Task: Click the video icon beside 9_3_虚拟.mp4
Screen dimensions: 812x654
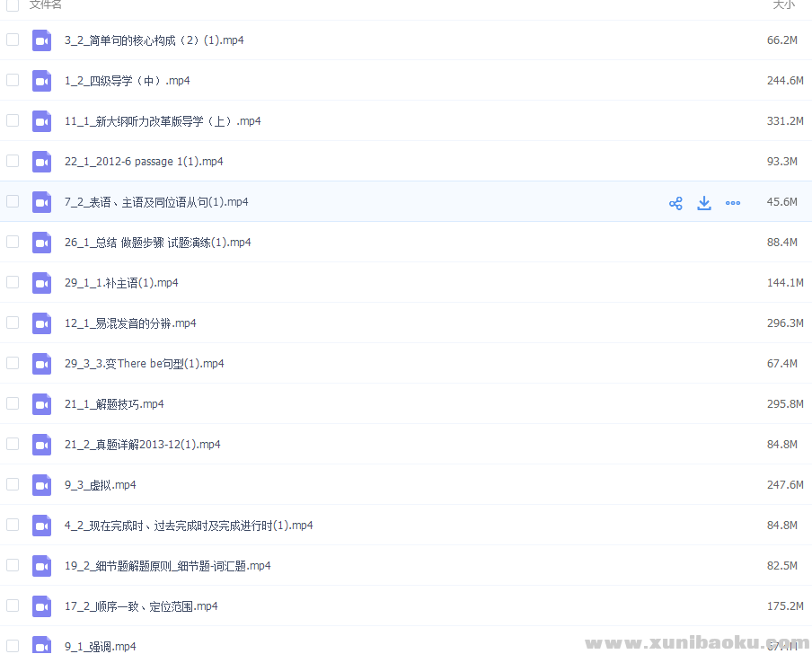Action: click(41, 484)
